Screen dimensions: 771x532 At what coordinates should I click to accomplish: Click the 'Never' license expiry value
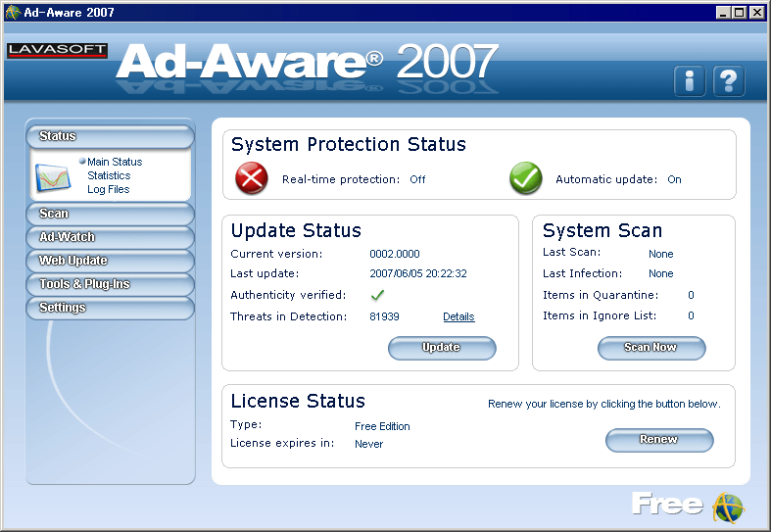[x=368, y=444]
